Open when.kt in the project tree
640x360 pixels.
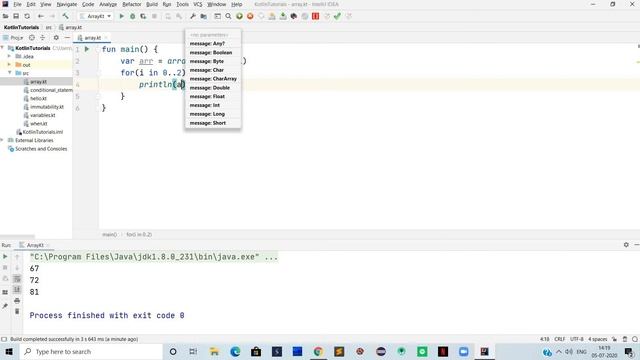[39, 123]
